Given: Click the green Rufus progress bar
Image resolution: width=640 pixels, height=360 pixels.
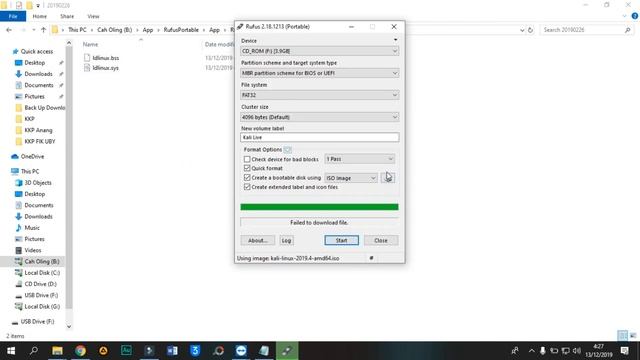Looking at the screenshot, I should tap(319, 207).
